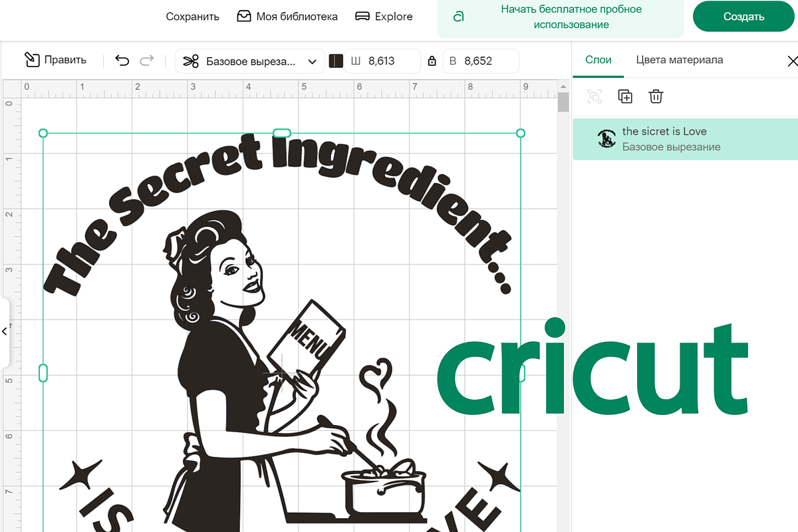This screenshot has height=532, width=798.
Task: Click the layer thumbnail preview
Action: (606, 139)
